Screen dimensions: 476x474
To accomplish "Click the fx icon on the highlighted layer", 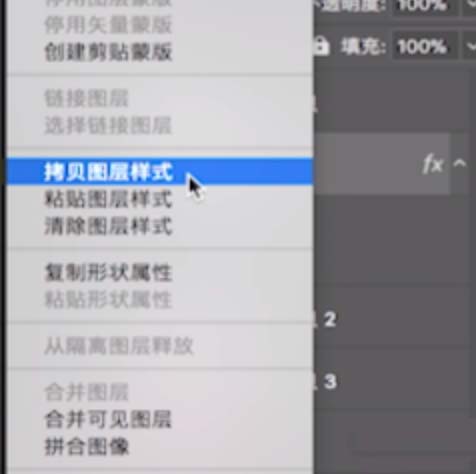I will [x=433, y=164].
